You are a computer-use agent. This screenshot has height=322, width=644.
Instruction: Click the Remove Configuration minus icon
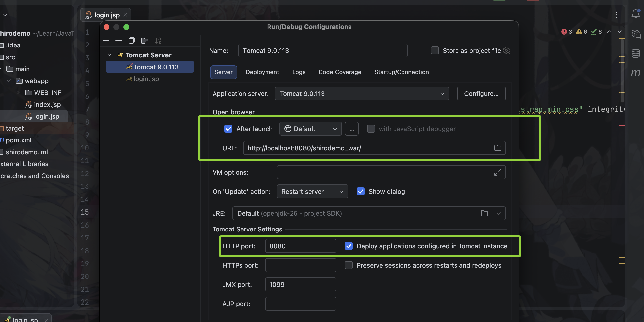coord(118,41)
